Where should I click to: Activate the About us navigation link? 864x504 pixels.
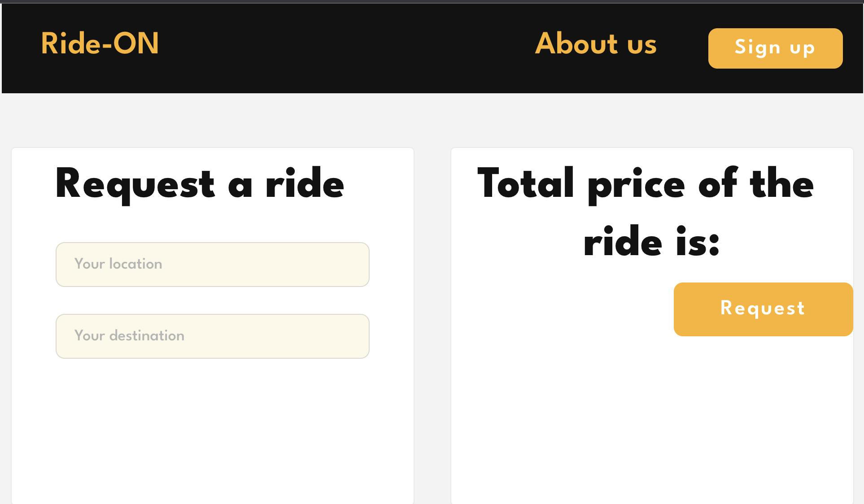pyautogui.click(x=596, y=44)
